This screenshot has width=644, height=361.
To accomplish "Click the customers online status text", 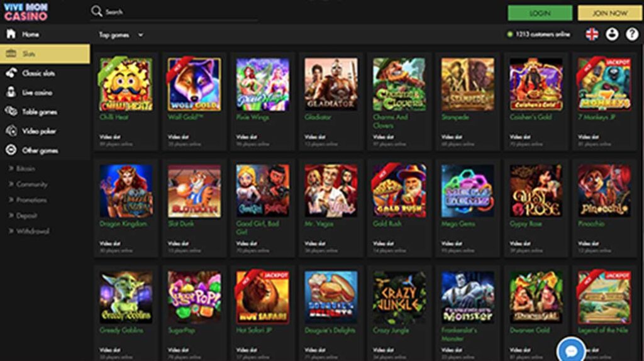I will [543, 35].
